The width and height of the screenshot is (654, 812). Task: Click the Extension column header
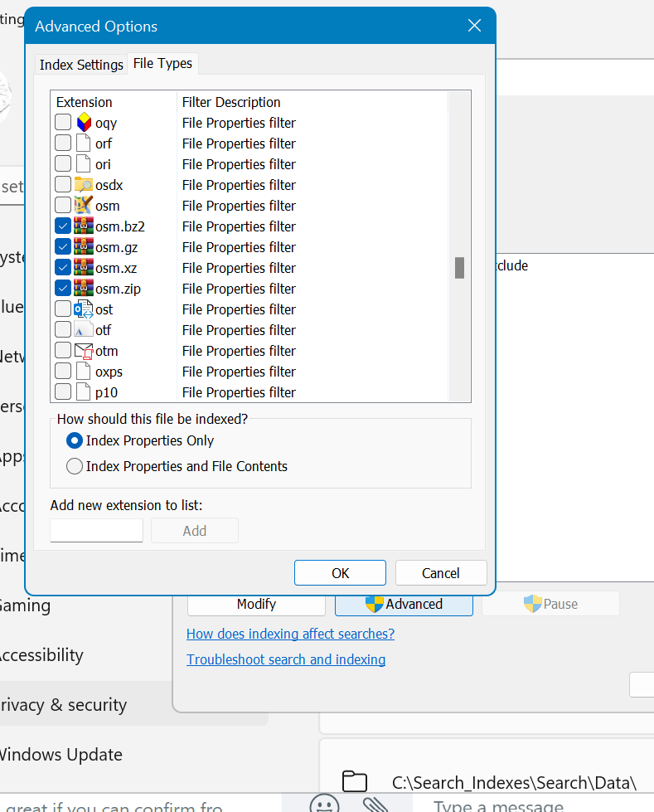[84, 102]
